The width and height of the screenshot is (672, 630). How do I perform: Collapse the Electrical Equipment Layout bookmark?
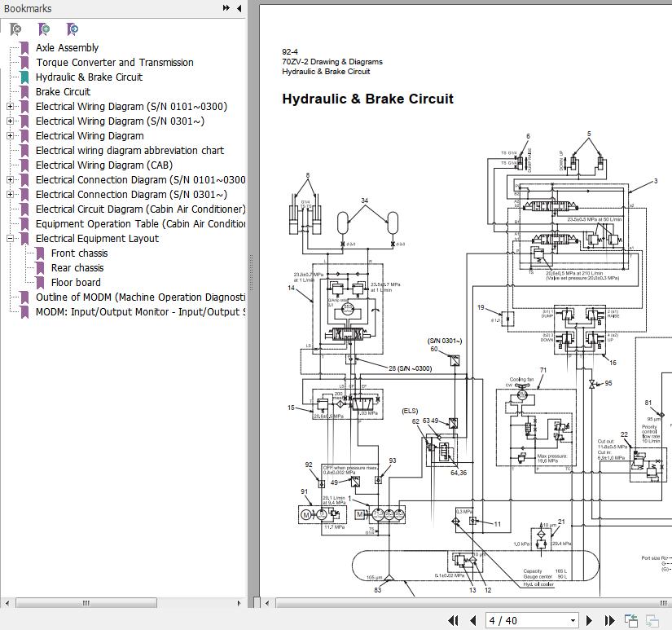pyautogui.click(x=11, y=239)
